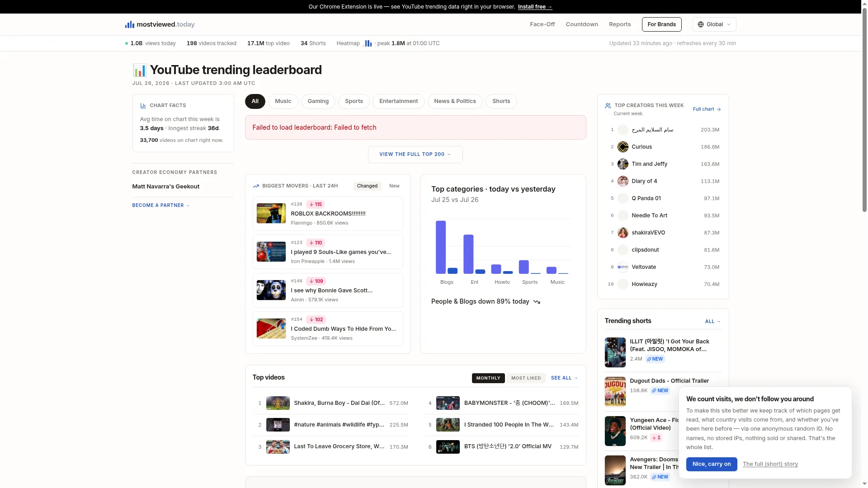This screenshot has width=868, height=488.
Task: Open the Countdown page
Action: tap(582, 24)
